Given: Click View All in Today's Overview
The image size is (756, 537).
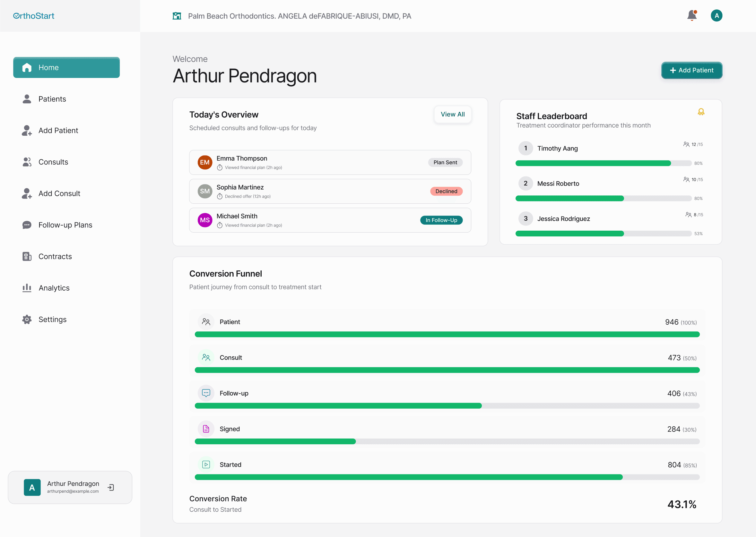Looking at the screenshot, I should coord(452,115).
